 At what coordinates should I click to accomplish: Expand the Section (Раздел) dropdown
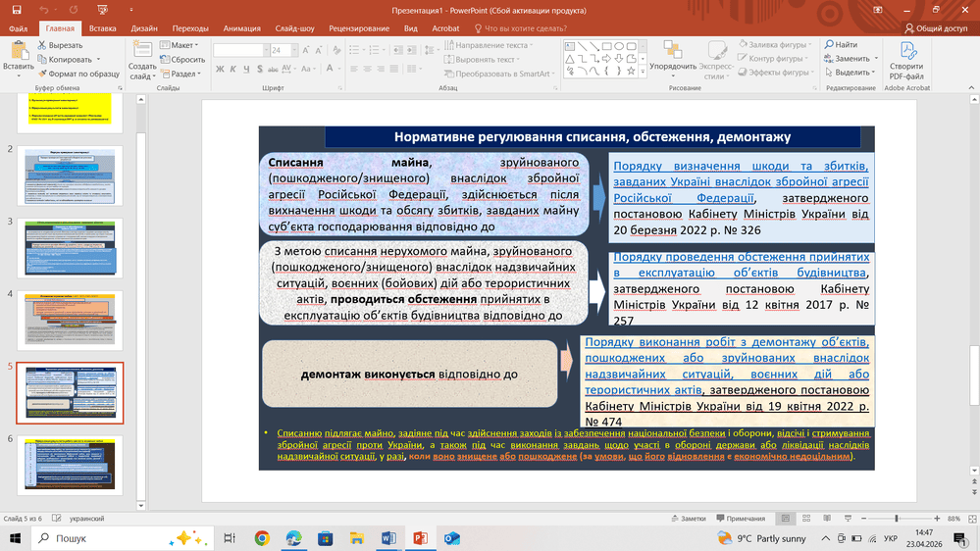point(181,74)
